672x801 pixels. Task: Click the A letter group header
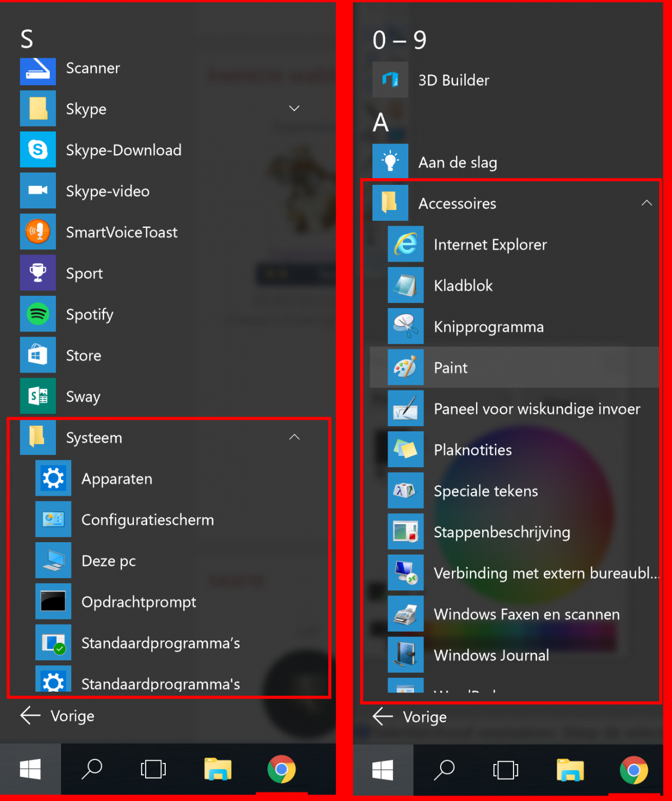pyautogui.click(x=381, y=122)
